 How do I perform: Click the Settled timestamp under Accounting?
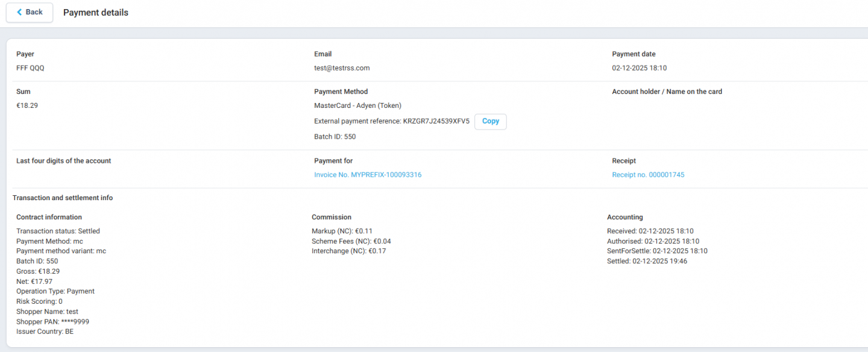tap(647, 261)
